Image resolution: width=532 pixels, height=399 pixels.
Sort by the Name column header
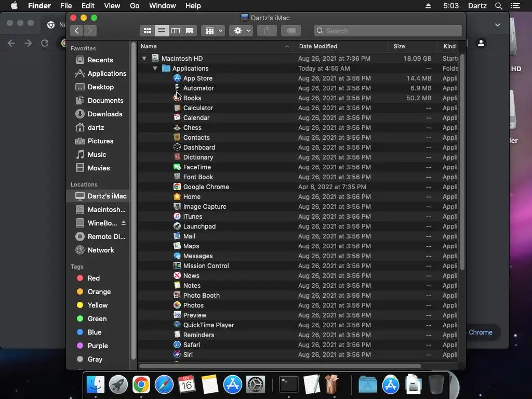pyautogui.click(x=216, y=46)
